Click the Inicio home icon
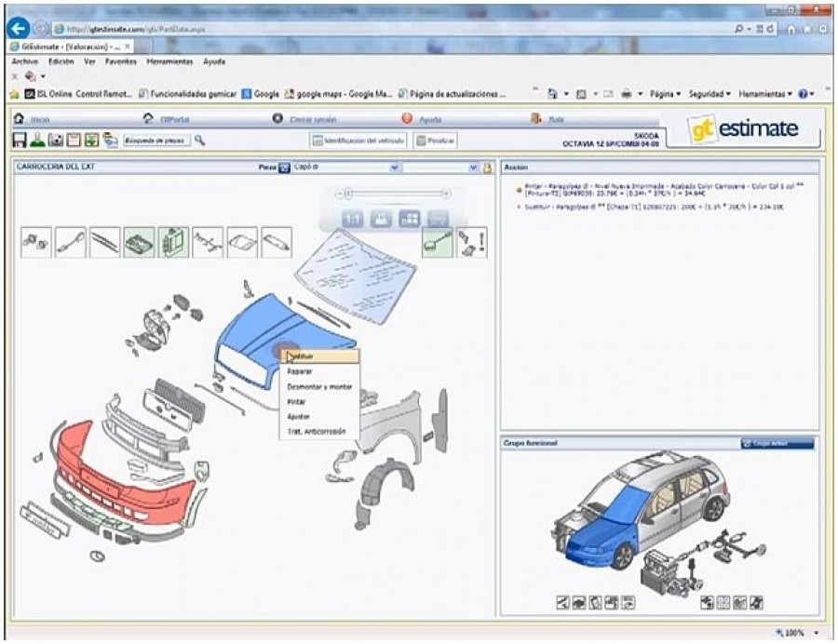838x644 pixels. 20,118
